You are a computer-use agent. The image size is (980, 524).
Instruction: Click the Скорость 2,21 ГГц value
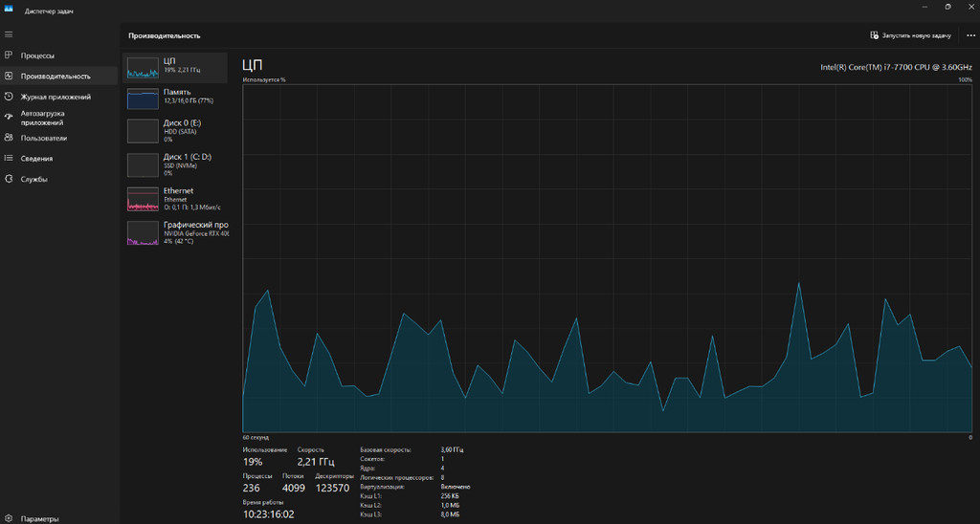[316, 462]
